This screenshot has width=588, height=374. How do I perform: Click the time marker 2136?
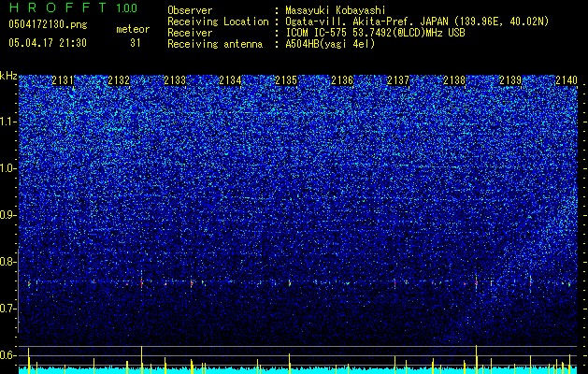pos(342,79)
